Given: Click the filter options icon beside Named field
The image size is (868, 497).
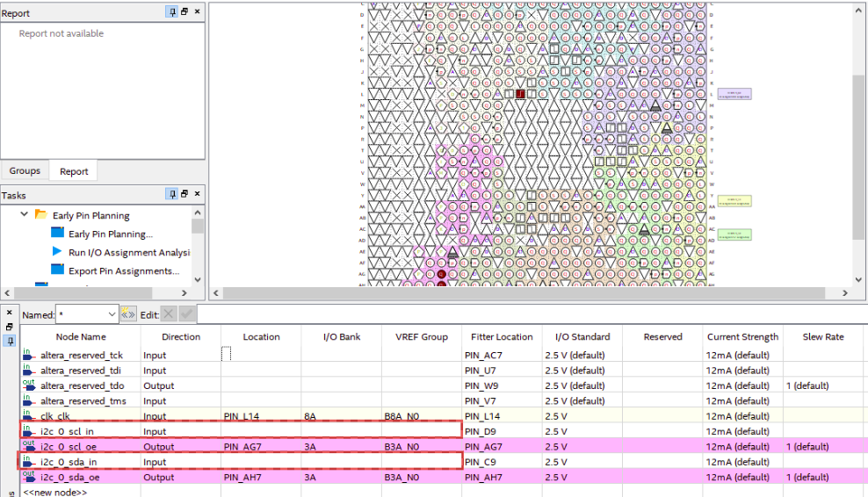Looking at the screenshot, I should [128, 313].
